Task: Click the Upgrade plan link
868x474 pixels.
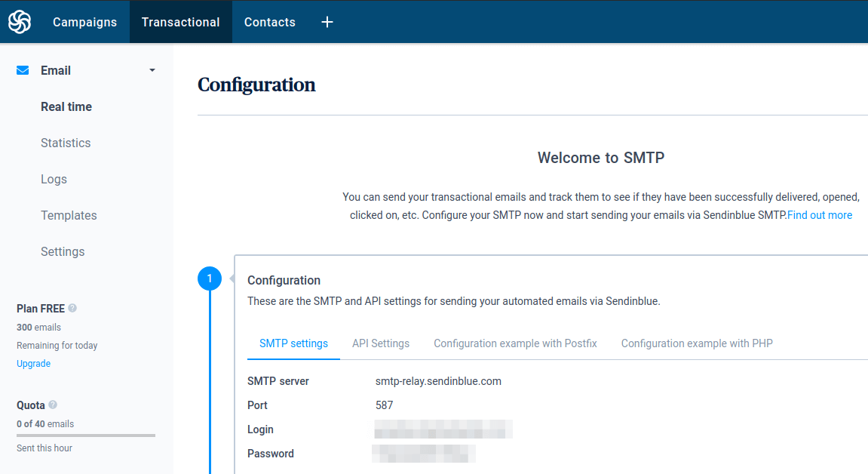Action: 33,364
